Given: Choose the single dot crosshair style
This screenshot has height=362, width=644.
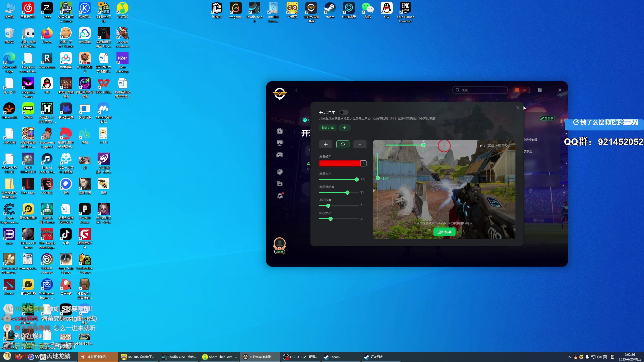Looking at the screenshot, I should (360, 144).
